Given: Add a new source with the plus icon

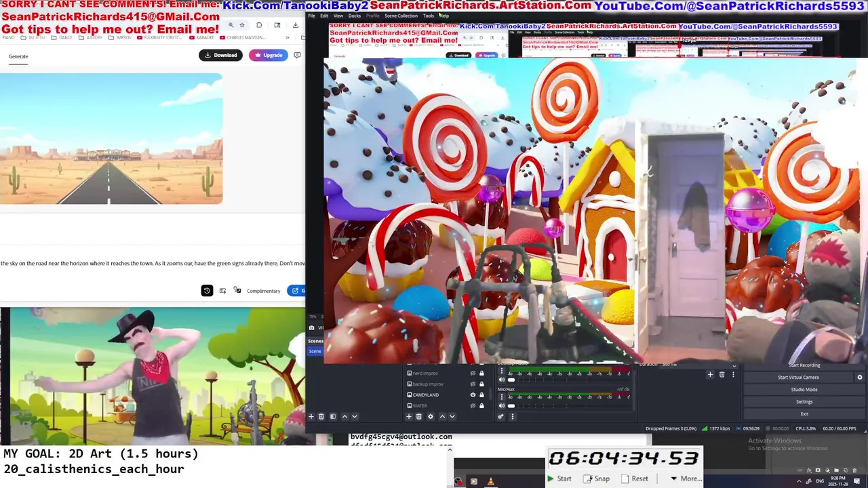Looking at the screenshot, I should tap(409, 417).
